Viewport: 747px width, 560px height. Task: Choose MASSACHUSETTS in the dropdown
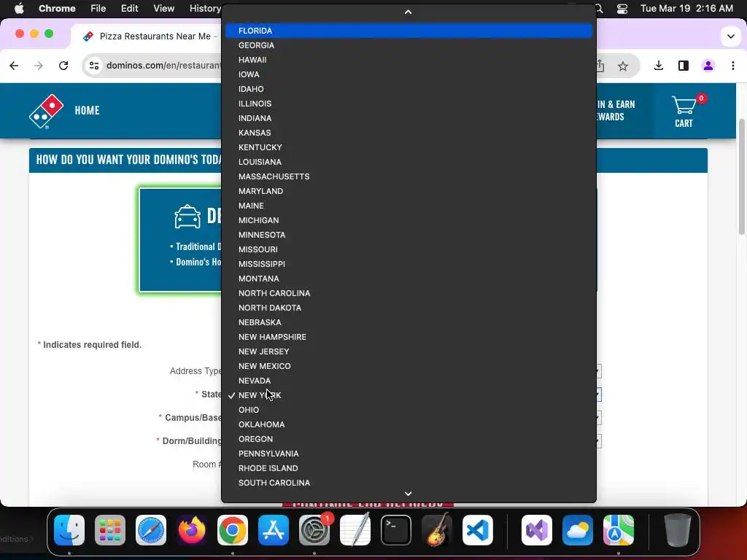pyautogui.click(x=409, y=176)
